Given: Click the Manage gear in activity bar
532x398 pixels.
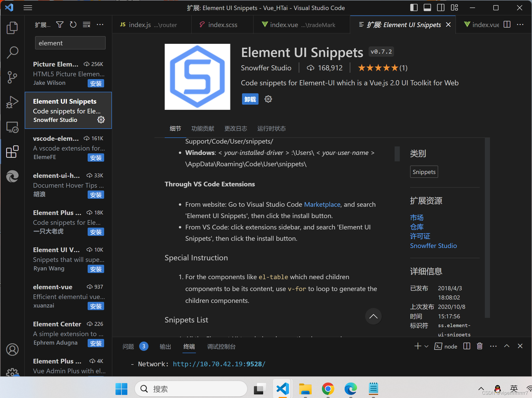Looking at the screenshot, I should (12, 372).
